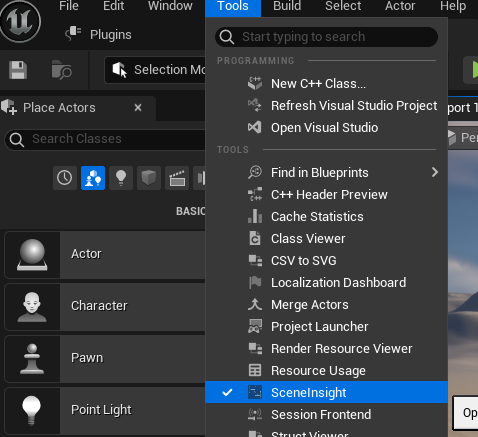The width and height of the screenshot is (478, 437).
Task: Click the Cache Statistics bar chart icon
Action: pos(255,216)
